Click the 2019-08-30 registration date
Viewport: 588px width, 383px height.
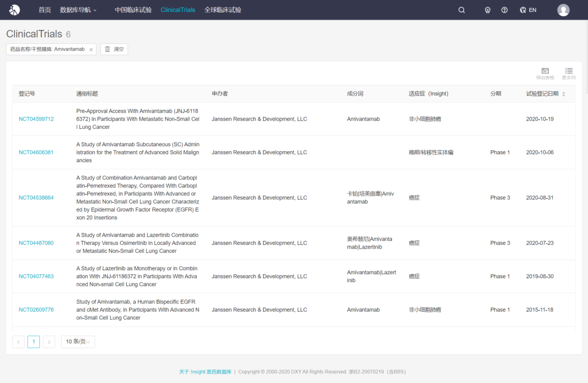[x=540, y=276]
